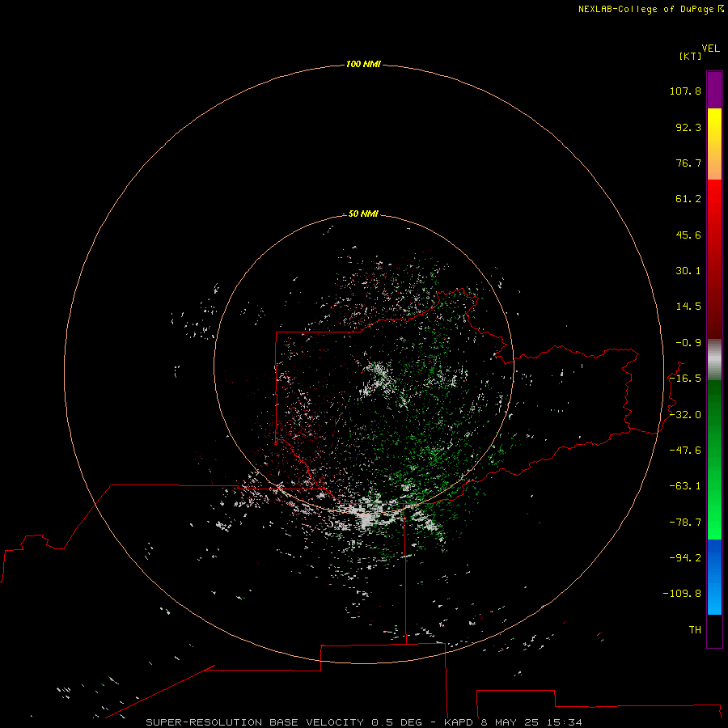Click the 14.5 velocity legend value
728x728 pixels.
tap(688, 307)
